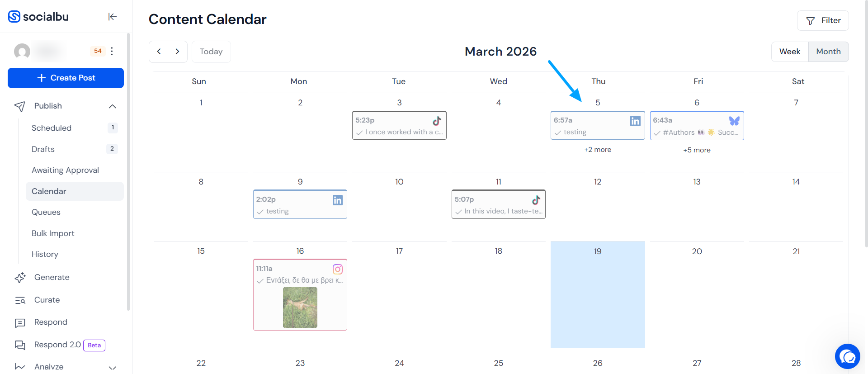The height and width of the screenshot is (374, 868).
Task: Switch to Week view
Action: (x=789, y=52)
